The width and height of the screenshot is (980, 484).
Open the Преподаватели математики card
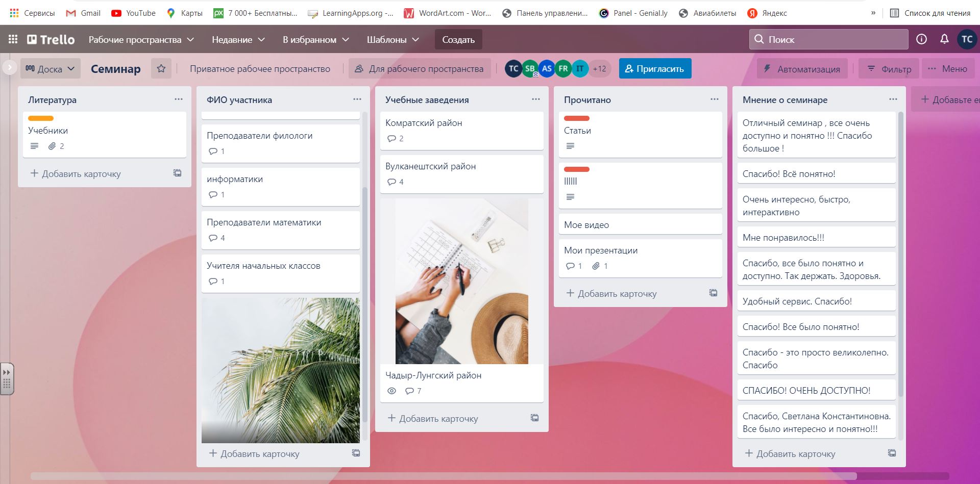click(x=281, y=230)
